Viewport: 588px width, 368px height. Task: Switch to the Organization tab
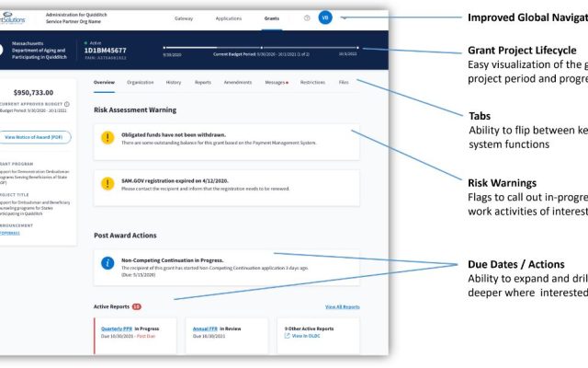[x=141, y=83]
